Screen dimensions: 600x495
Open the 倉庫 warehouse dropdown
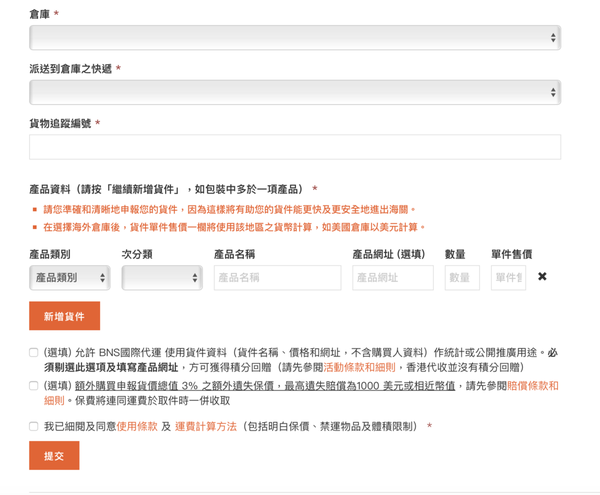coord(294,38)
